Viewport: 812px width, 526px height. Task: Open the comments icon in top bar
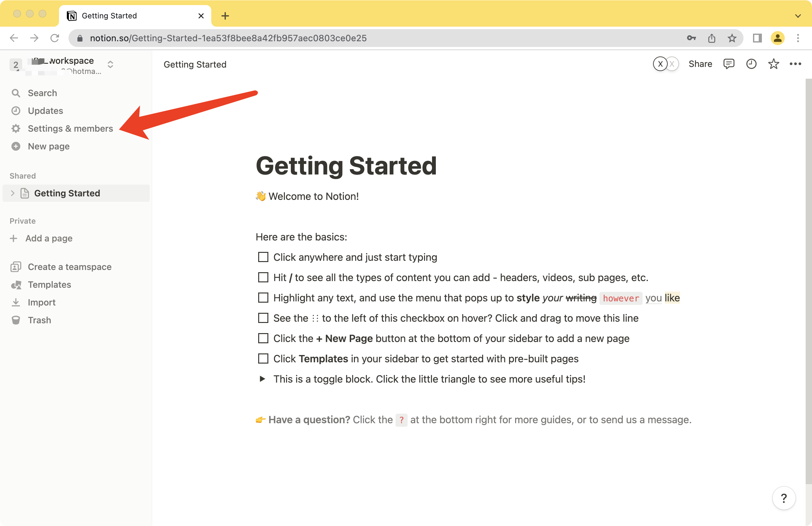pos(728,64)
